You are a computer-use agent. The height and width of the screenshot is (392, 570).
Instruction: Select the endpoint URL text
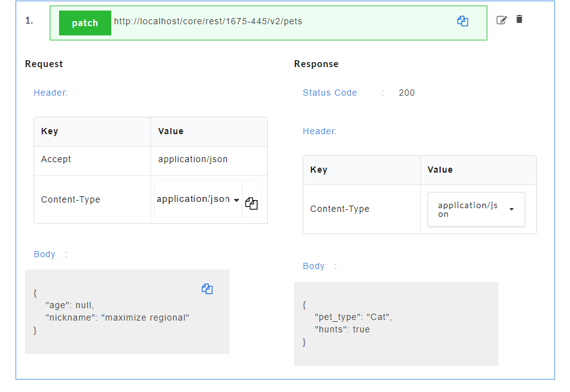click(208, 21)
